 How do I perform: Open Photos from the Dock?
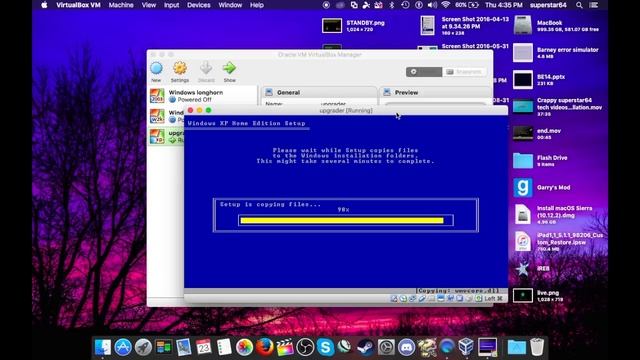(x=244, y=347)
